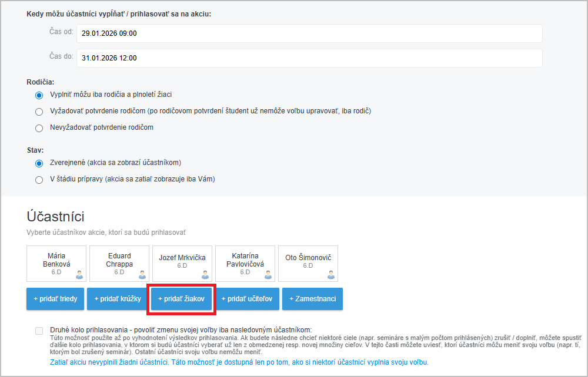Switch status to 'V štádiu prípravy'
Screen dimensions: 588x377
(x=39, y=179)
